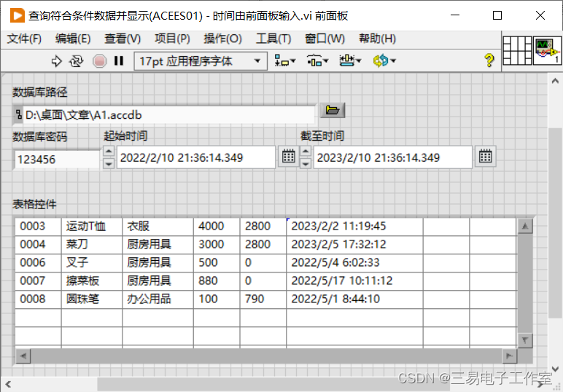This screenshot has width=563, height=392.
Task: Select table cell 4000
Action: pyautogui.click(x=217, y=227)
